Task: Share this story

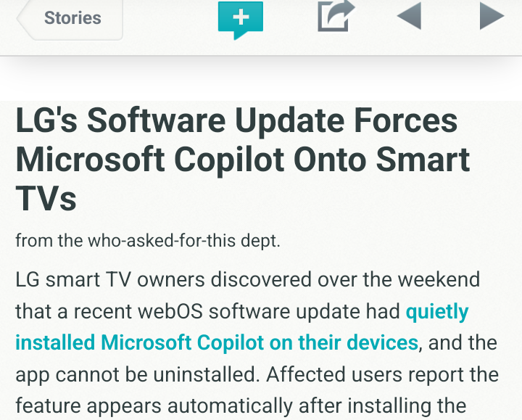Action: coord(336,17)
